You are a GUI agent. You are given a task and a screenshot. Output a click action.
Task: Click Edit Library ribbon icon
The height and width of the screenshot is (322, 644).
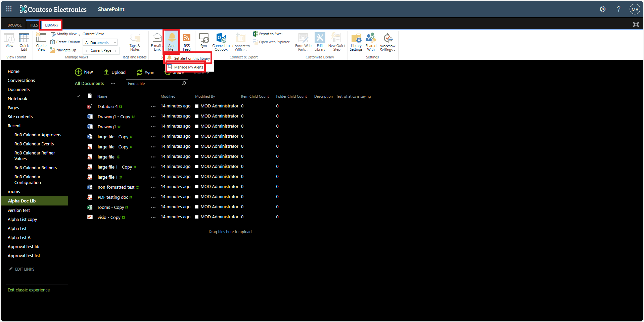[x=320, y=42]
